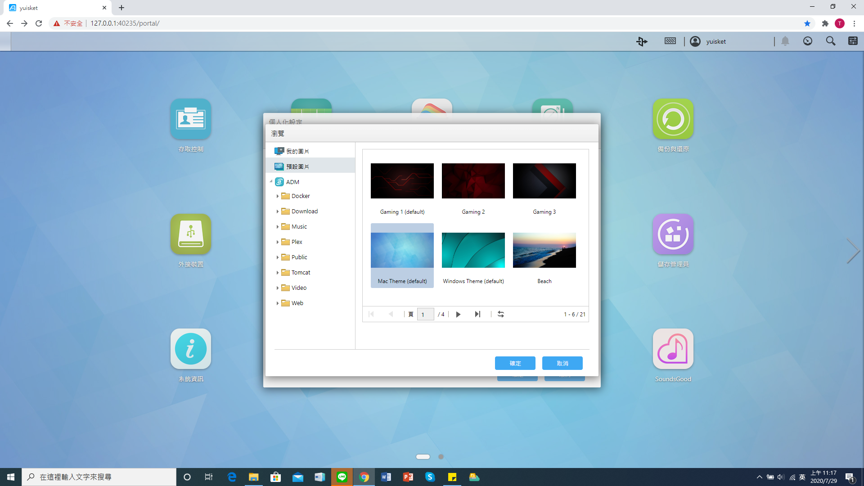Confirm selection with 確定 button

[x=515, y=363]
